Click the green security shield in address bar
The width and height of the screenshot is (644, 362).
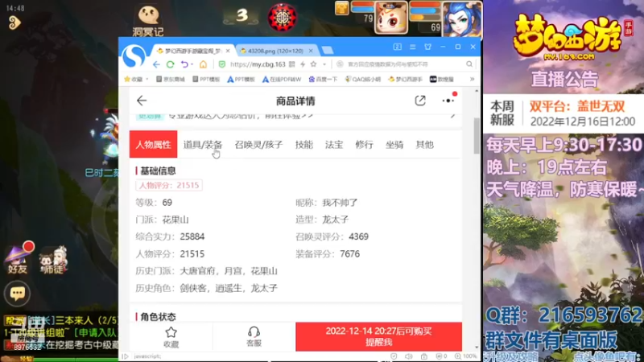pos(222,64)
